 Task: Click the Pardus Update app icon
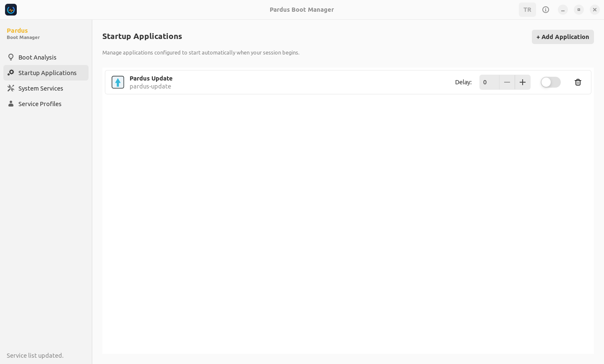pos(118,82)
